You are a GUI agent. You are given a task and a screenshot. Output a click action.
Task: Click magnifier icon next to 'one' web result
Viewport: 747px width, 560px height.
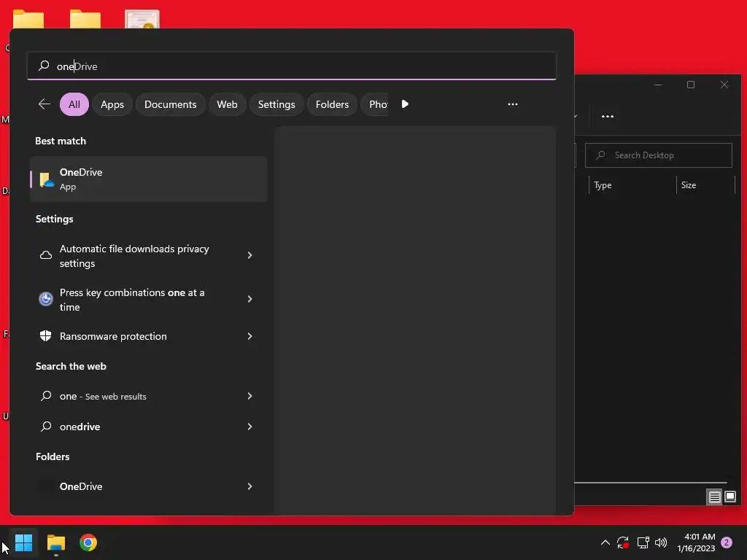[x=46, y=396]
